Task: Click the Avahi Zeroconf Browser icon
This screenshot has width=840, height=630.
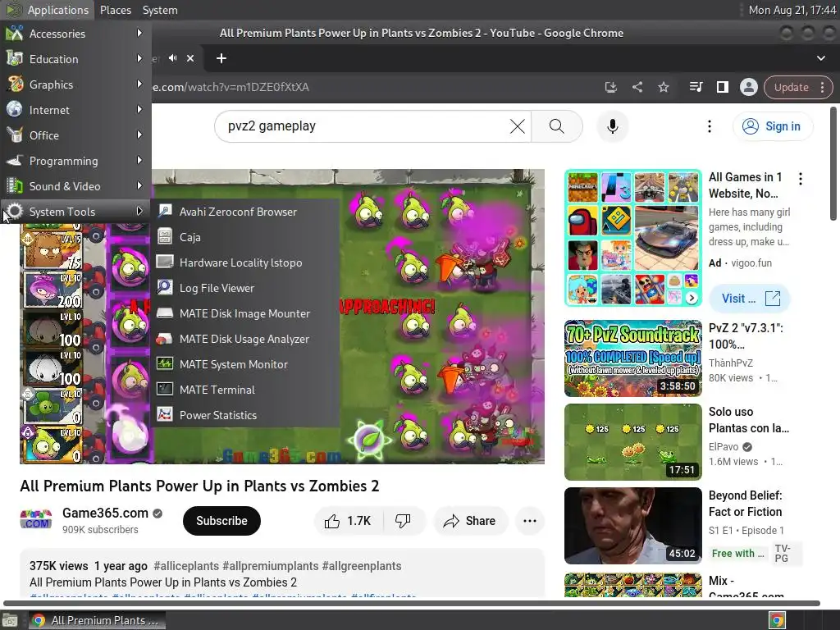Action: (164, 211)
